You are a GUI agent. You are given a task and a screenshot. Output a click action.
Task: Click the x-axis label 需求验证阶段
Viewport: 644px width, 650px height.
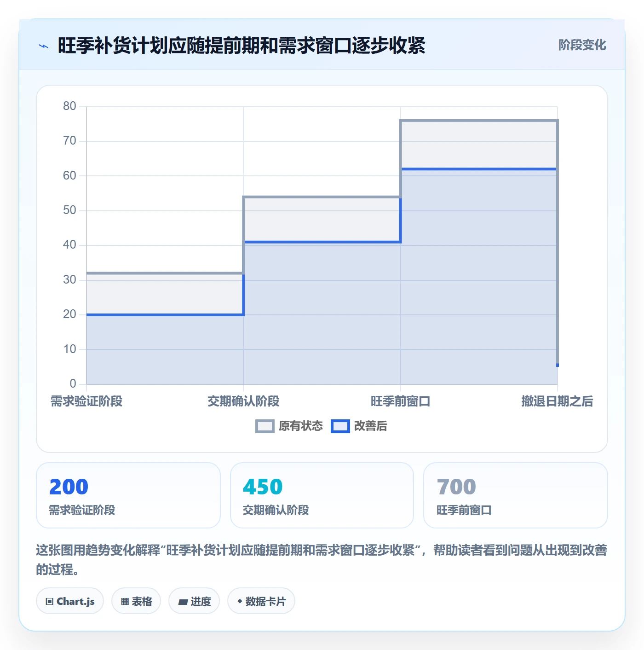[86, 401]
